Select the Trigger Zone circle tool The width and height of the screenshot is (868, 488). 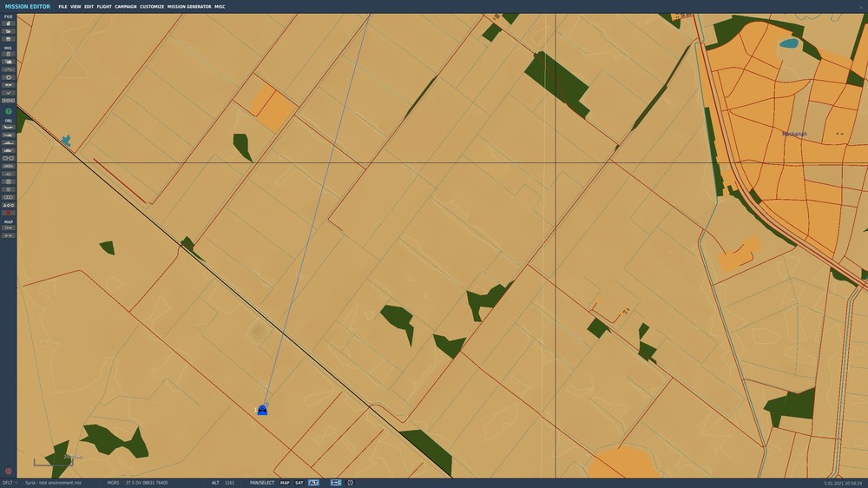(9, 181)
